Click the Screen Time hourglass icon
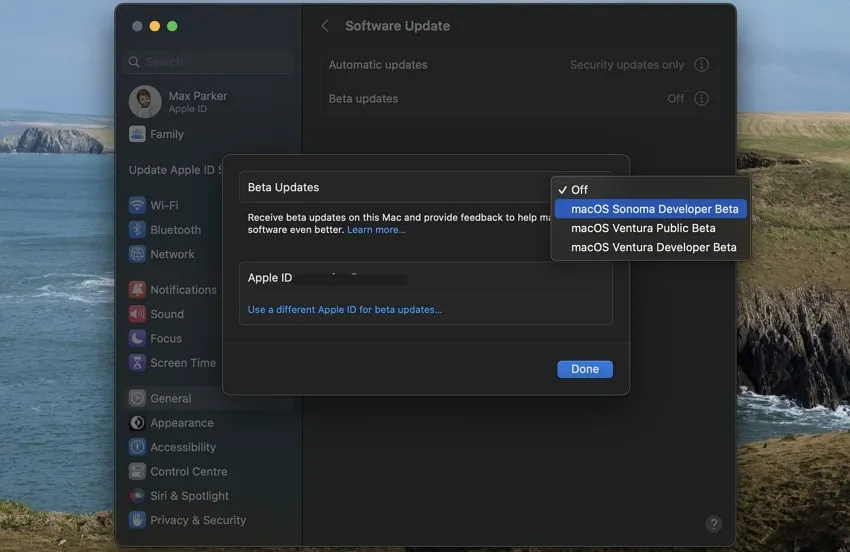Viewport: 850px width, 552px height. tap(137, 363)
